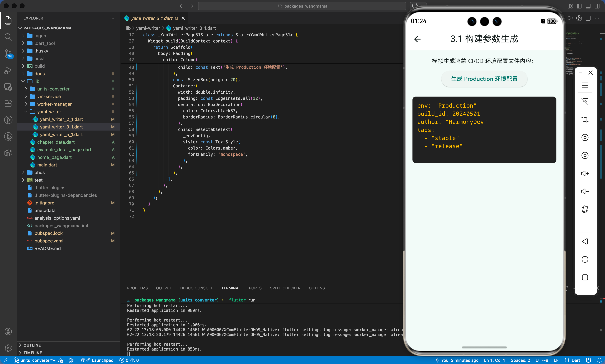The width and height of the screenshot is (605, 364).
Task: Toggle the secondary side bar layout icon
Action: point(597,6)
